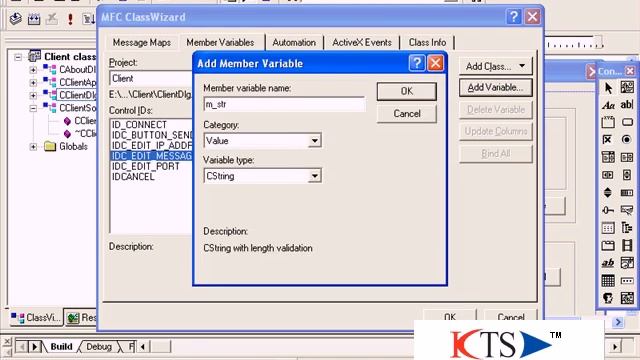Select IDC_EDIT_IP_ADDR in Control IDs list

tap(152, 145)
